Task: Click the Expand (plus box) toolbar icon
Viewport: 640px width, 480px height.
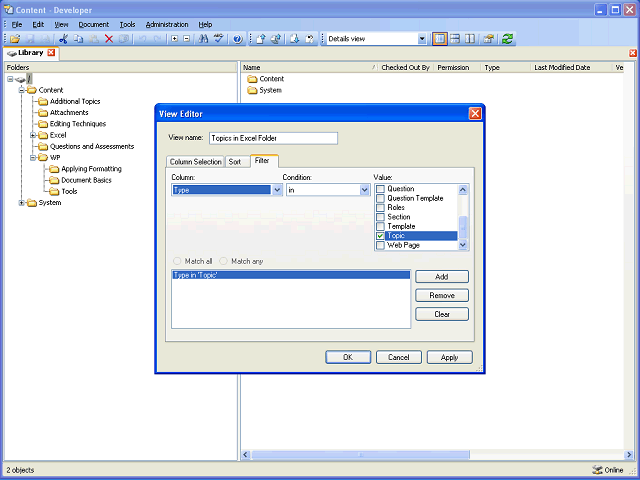Action: 175,39
